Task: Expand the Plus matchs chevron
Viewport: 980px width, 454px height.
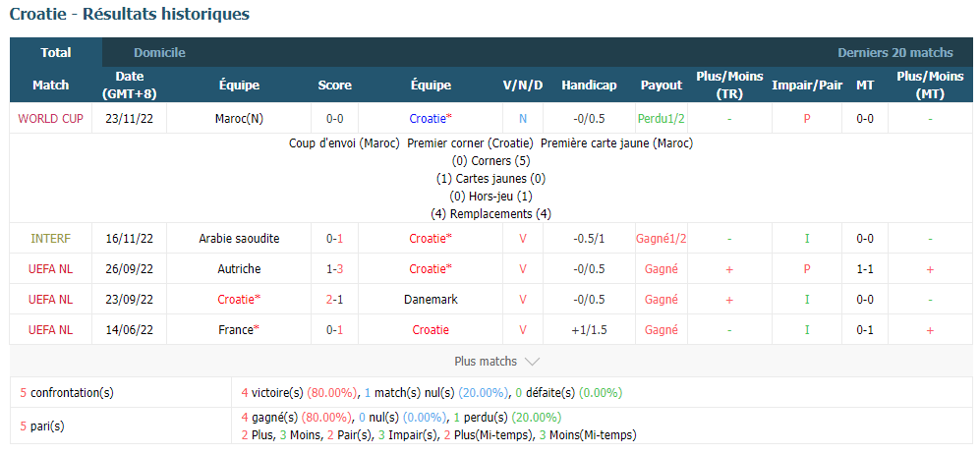Action: 532,362
